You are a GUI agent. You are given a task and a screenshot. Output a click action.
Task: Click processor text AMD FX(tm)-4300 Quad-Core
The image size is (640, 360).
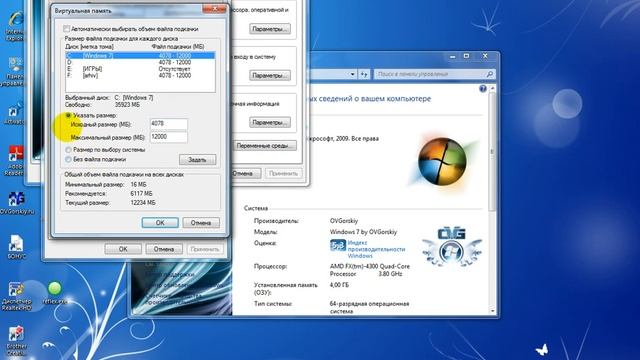(x=370, y=266)
